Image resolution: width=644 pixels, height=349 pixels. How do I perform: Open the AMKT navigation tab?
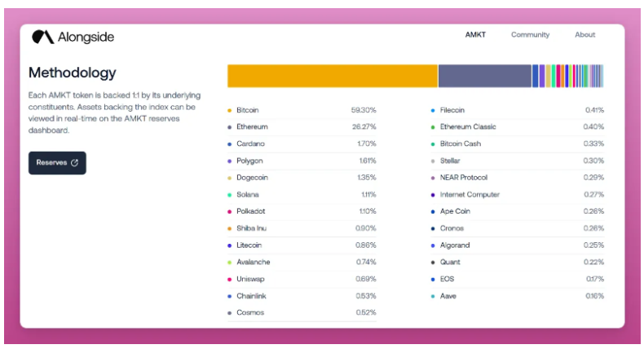pyautogui.click(x=475, y=35)
